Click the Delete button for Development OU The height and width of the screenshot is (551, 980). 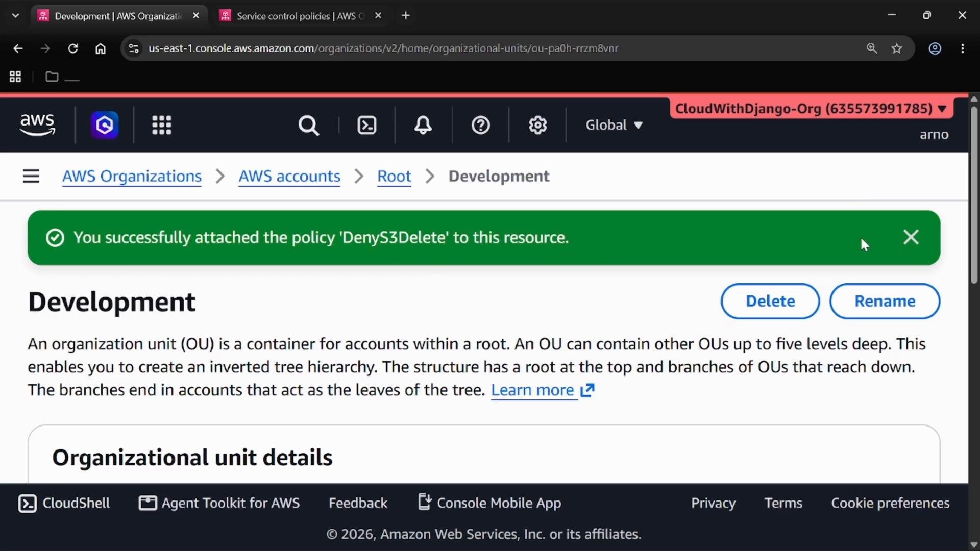(x=770, y=301)
